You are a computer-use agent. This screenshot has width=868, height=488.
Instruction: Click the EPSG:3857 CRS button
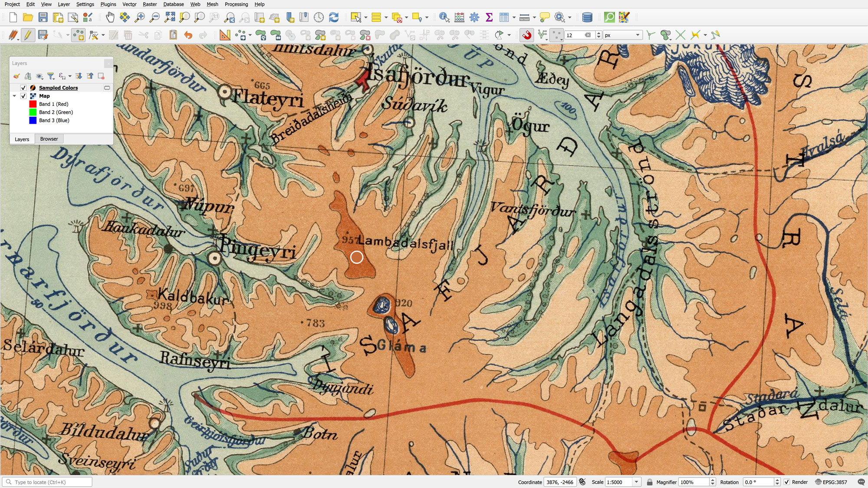tap(831, 482)
